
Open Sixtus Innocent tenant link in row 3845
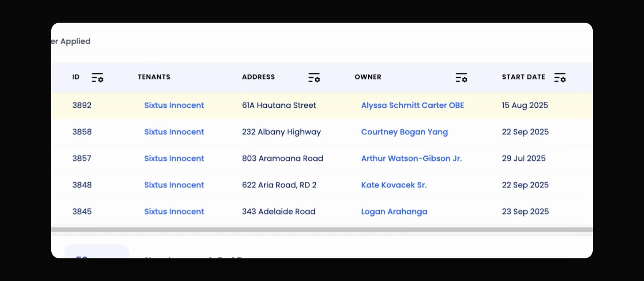click(x=174, y=212)
